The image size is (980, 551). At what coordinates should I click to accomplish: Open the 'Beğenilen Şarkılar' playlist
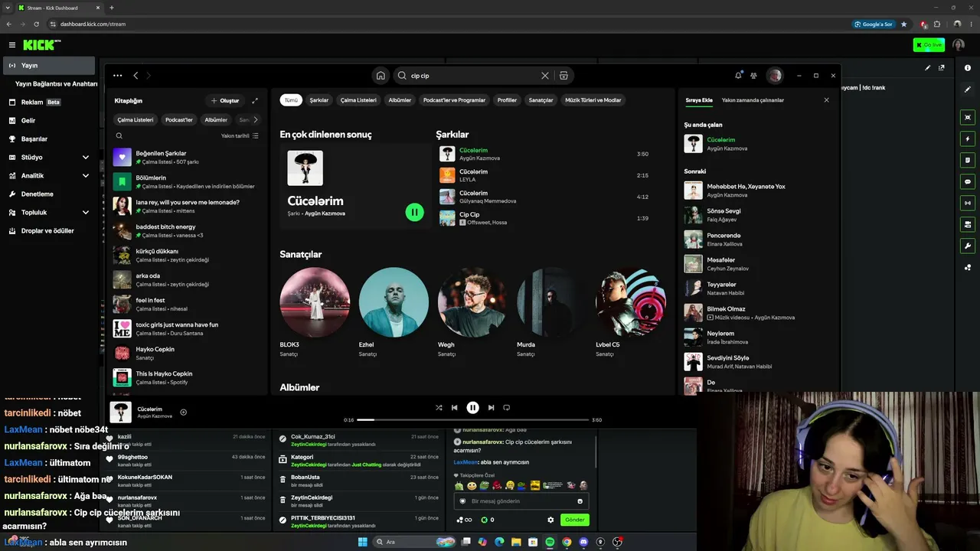[186, 157]
